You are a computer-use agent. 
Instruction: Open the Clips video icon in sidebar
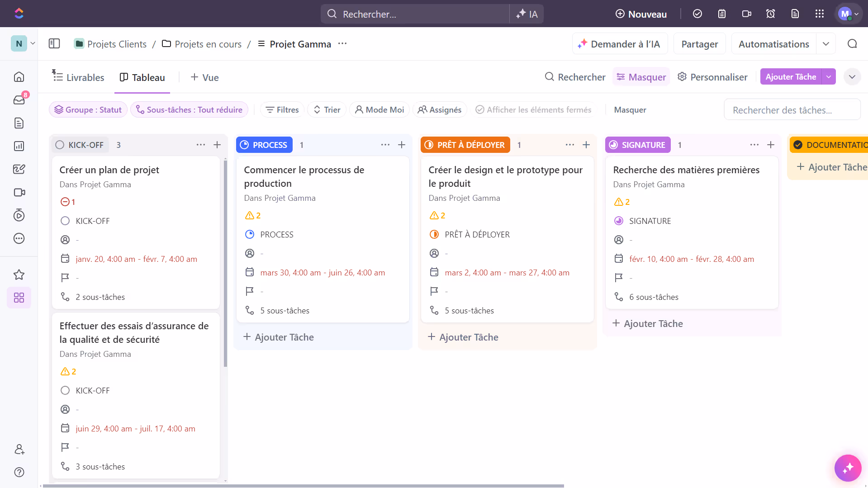point(19,192)
